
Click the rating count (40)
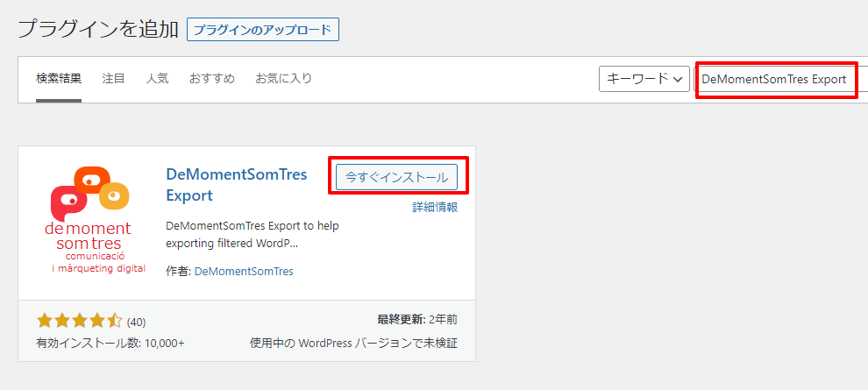tap(136, 322)
